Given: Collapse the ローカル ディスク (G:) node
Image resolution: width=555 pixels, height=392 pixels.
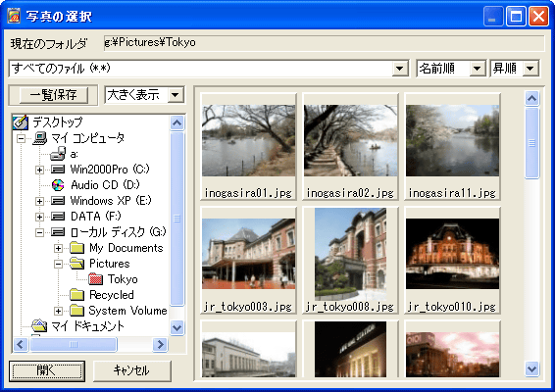Looking at the screenshot, I should click(39, 232).
